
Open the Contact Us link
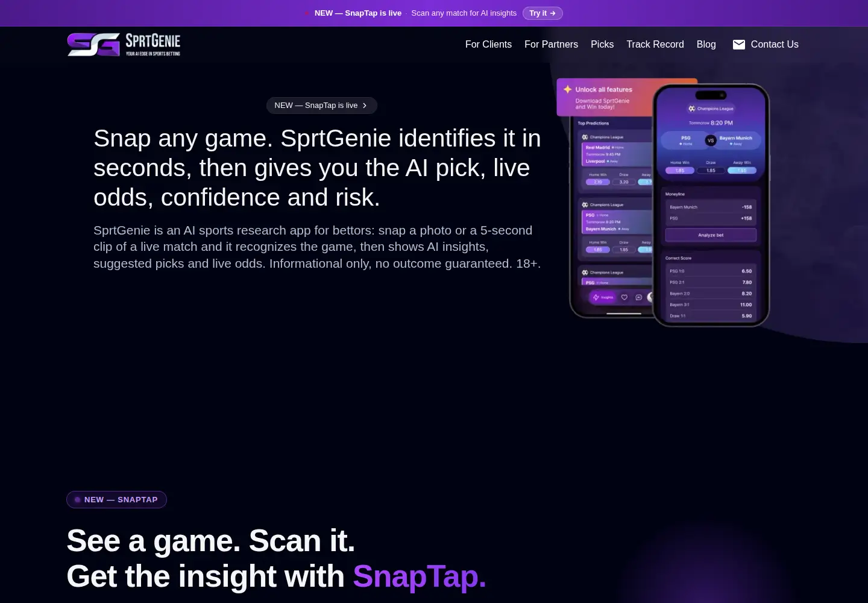775,45
